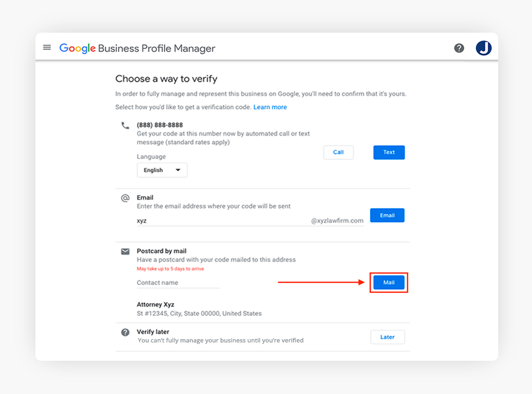Open the hamburger main menu
Image resolution: width=532 pixels, height=394 pixels.
point(47,48)
